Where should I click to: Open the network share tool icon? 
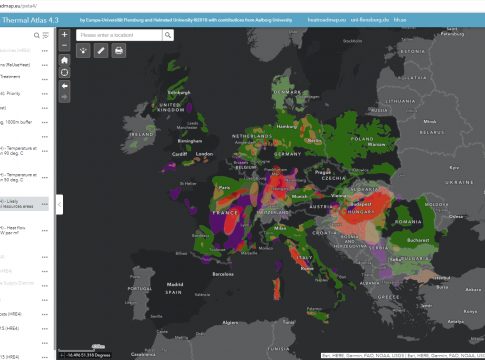(83, 51)
